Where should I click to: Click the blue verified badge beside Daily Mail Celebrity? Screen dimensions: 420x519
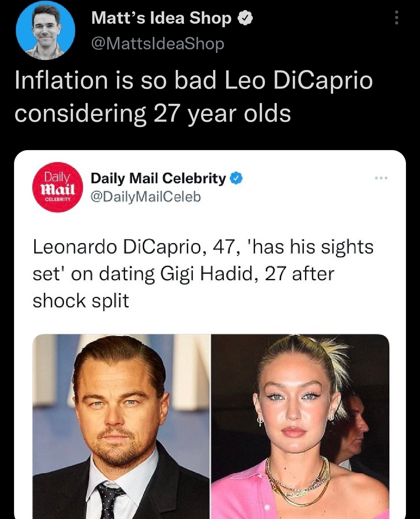pos(236,178)
